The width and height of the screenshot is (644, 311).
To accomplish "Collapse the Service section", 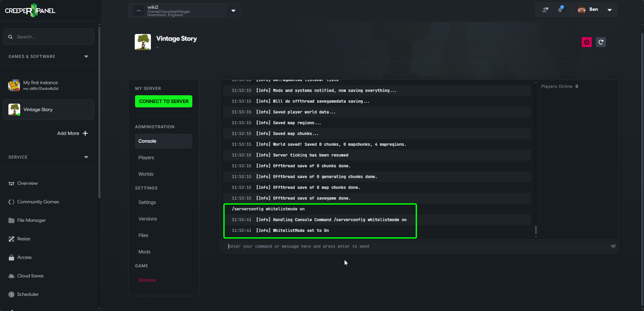I will pyautogui.click(x=86, y=157).
